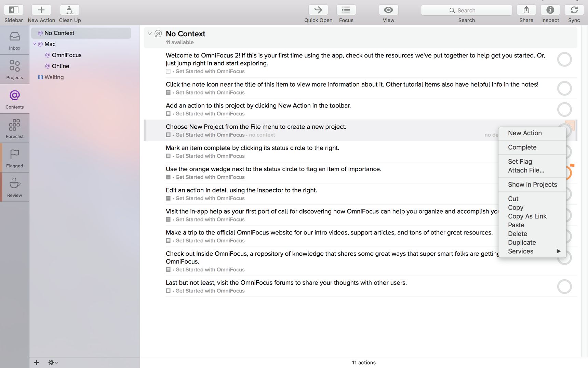Choose Copy from context menu
588x368 pixels.
532,208
